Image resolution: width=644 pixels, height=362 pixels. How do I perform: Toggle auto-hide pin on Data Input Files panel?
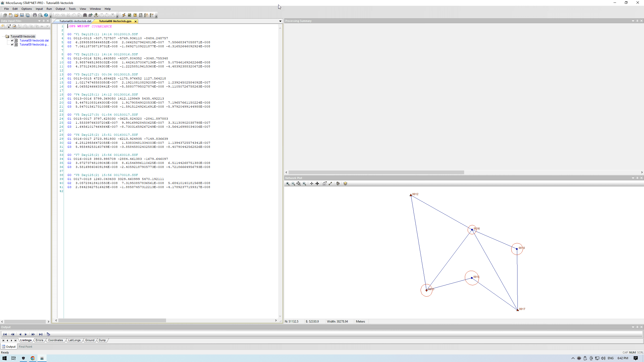[x=44, y=21]
